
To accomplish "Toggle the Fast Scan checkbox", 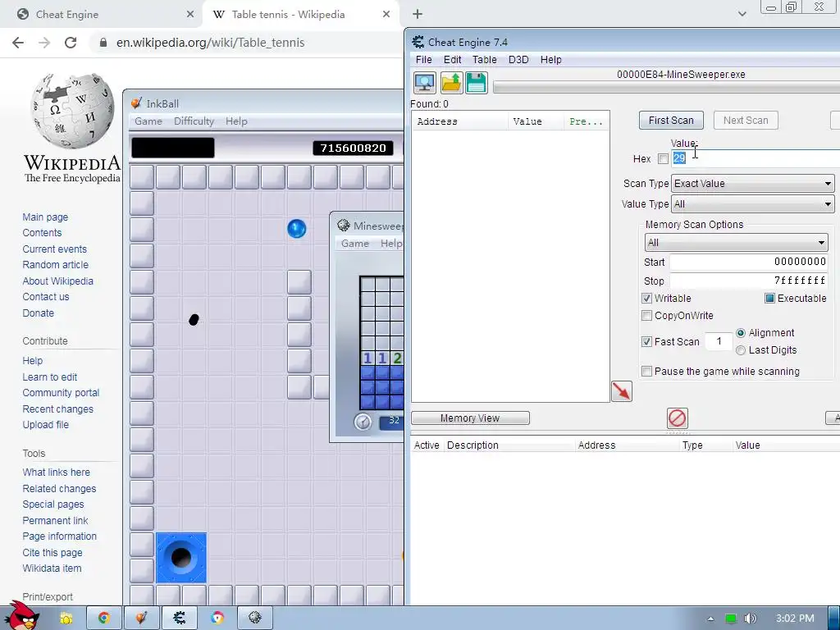I will [646, 342].
